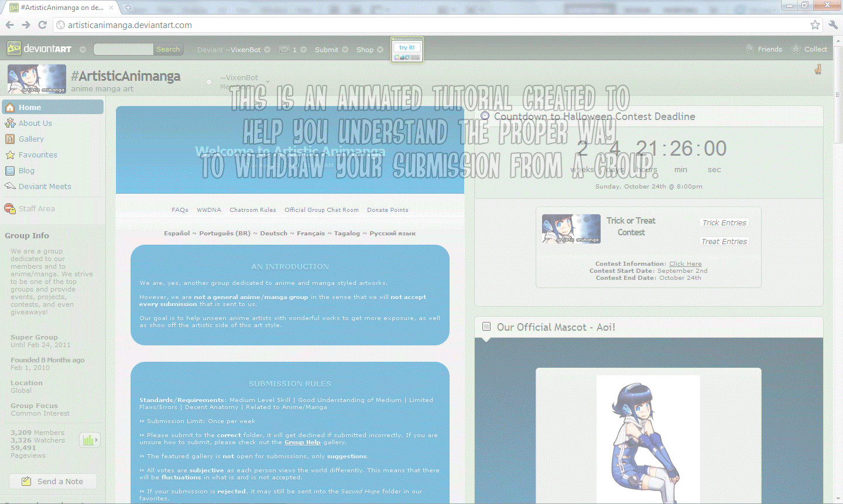
Task: Open the Submit menu
Action: [327, 50]
